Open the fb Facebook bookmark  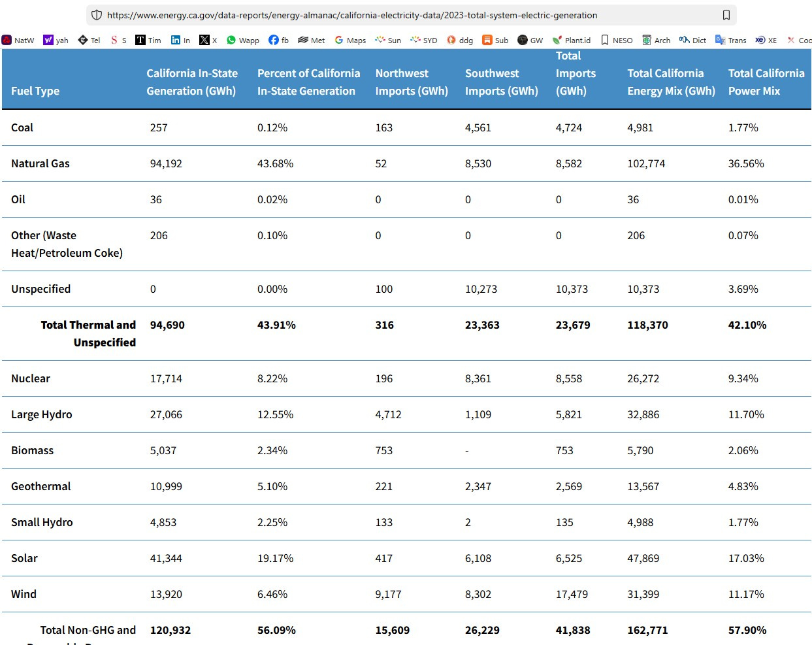coord(279,40)
